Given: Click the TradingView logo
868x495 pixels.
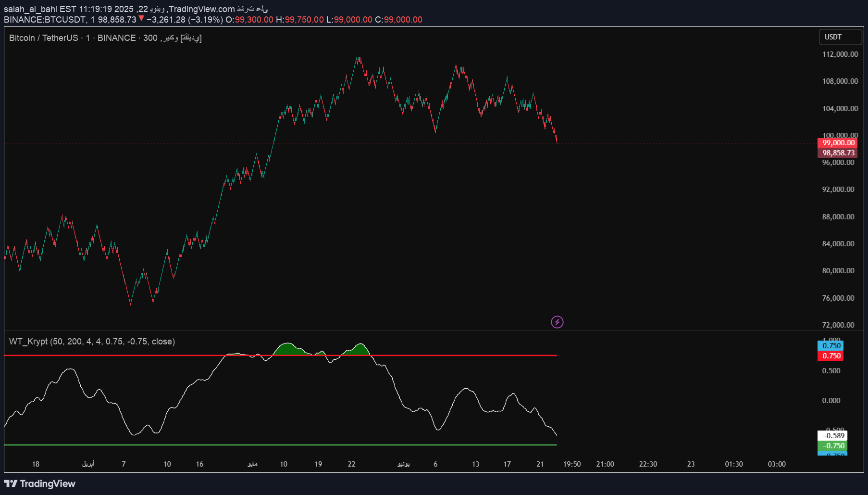Looking at the screenshot, I should click(x=39, y=483).
